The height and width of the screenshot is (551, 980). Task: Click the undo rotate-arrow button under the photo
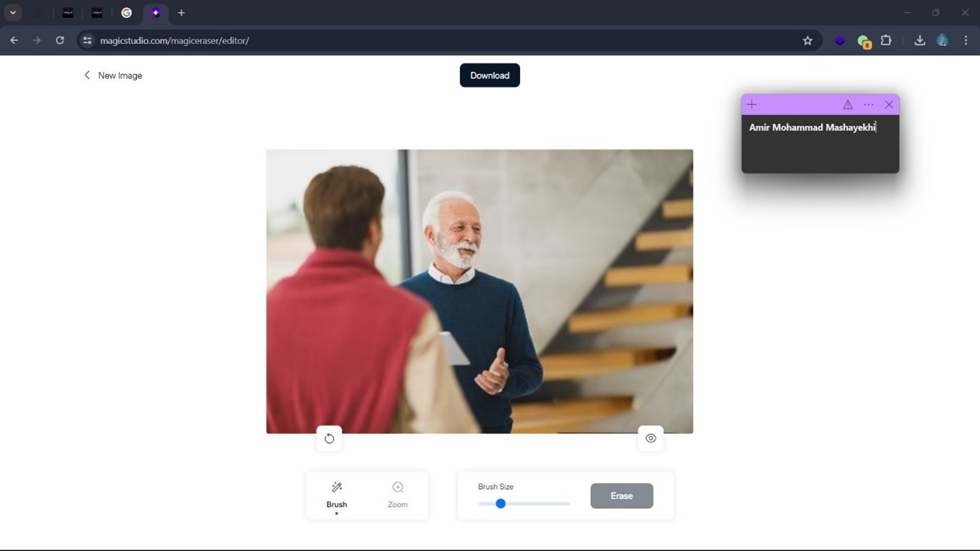pyautogui.click(x=329, y=439)
